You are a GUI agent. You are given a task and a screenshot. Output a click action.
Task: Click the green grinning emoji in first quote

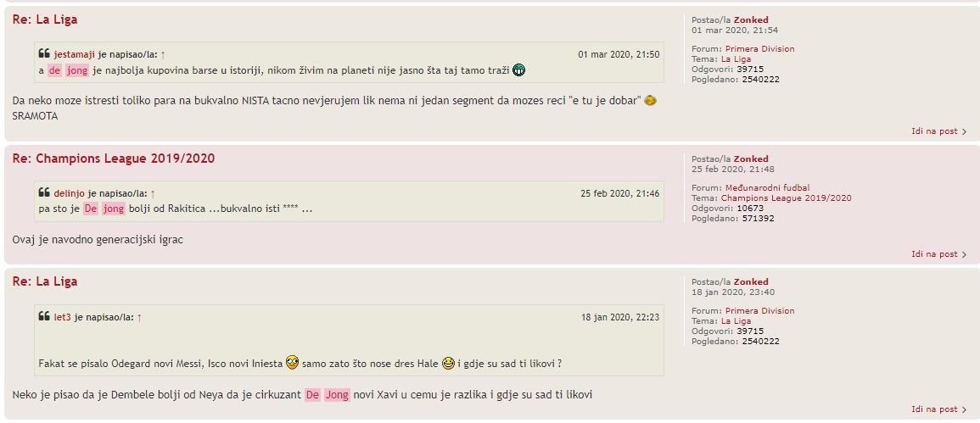click(x=518, y=70)
